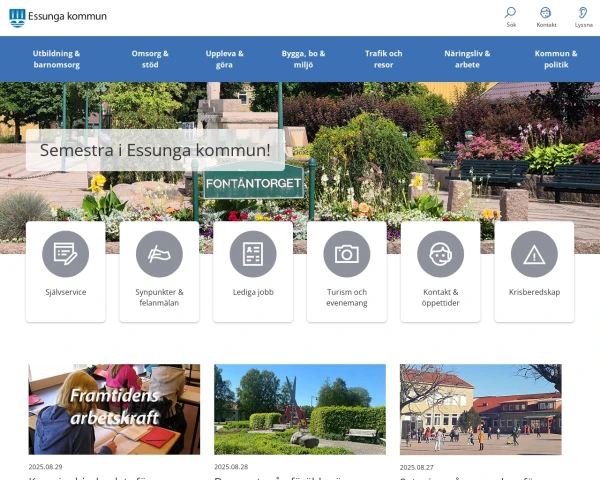Viewport: 600px width, 480px height.
Task: Click Kontakt & öppettider shortcut icon
Action: pyautogui.click(x=440, y=254)
